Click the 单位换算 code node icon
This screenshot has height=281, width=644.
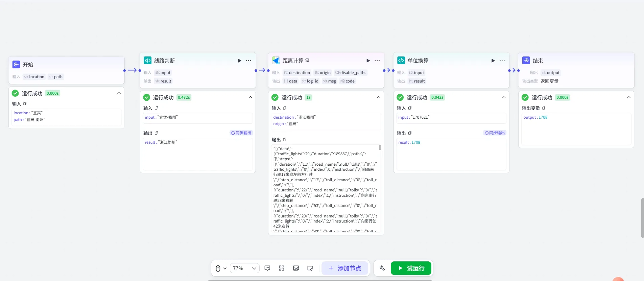click(x=401, y=60)
